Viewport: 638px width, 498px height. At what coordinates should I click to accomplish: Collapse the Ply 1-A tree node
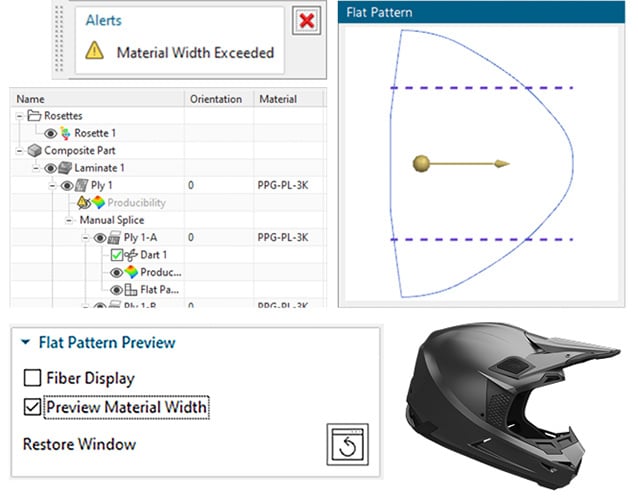(85, 237)
